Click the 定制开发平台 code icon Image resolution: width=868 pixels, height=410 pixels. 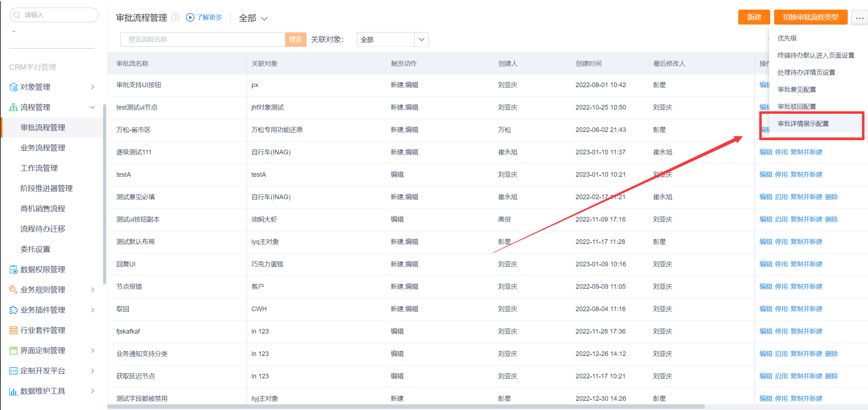tap(14, 371)
